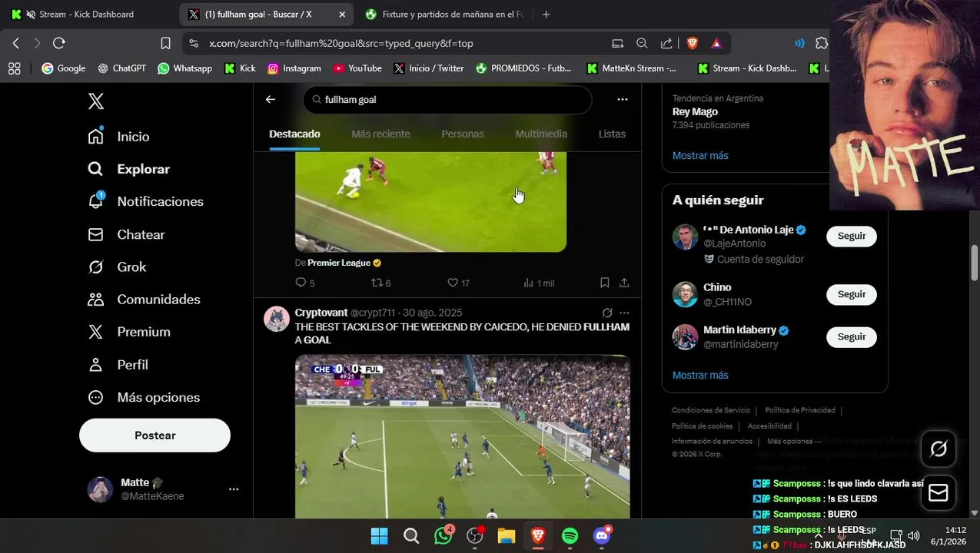Click the Postear button
This screenshot has height=553, width=980.
(154, 435)
